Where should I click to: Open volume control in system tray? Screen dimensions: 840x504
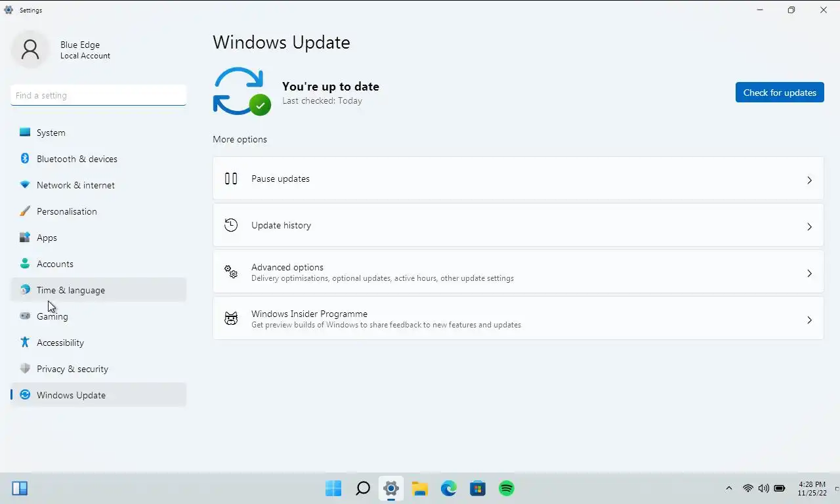point(764,488)
